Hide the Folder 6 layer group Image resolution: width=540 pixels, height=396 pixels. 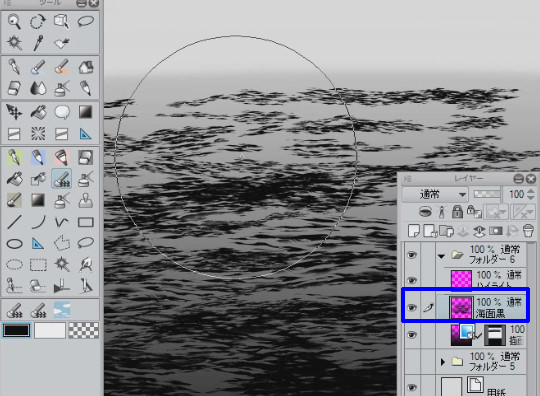click(412, 254)
